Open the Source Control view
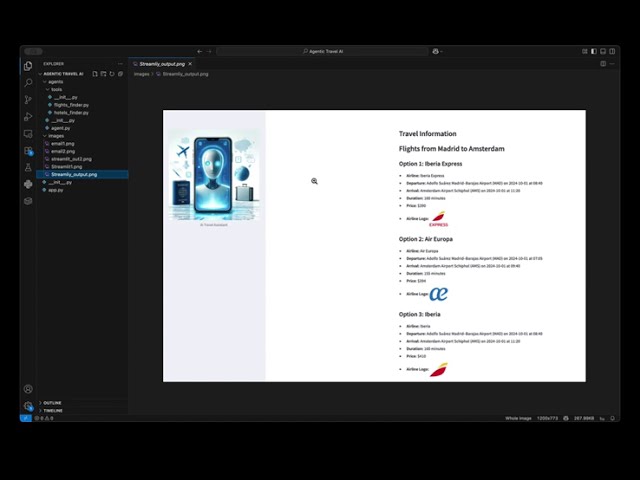Viewport: 640px width, 480px height. coord(28,99)
